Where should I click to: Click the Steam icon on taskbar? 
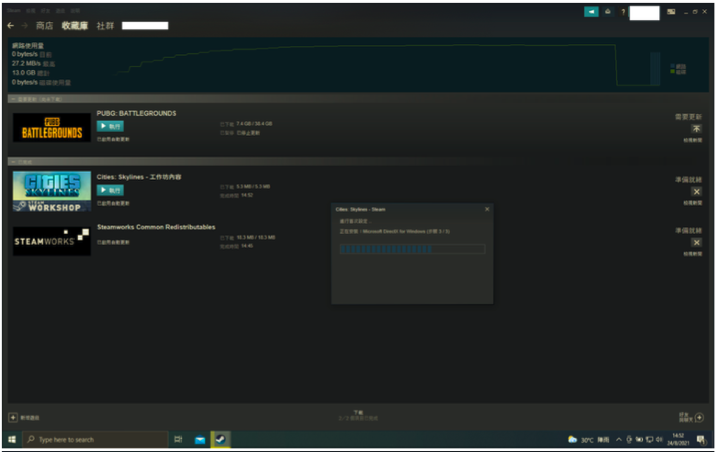(x=221, y=440)
